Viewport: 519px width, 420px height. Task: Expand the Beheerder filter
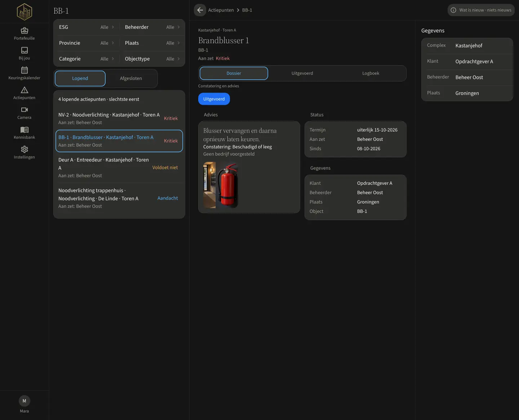152,27
